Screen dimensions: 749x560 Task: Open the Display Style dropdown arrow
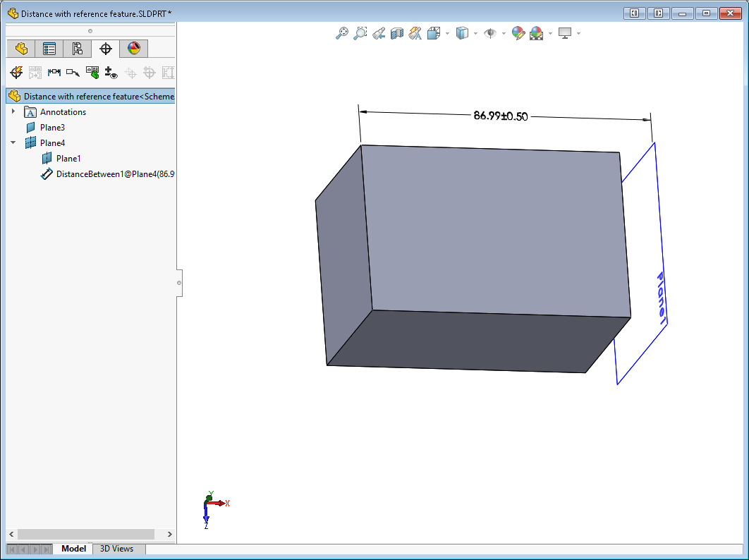(476, 33)
